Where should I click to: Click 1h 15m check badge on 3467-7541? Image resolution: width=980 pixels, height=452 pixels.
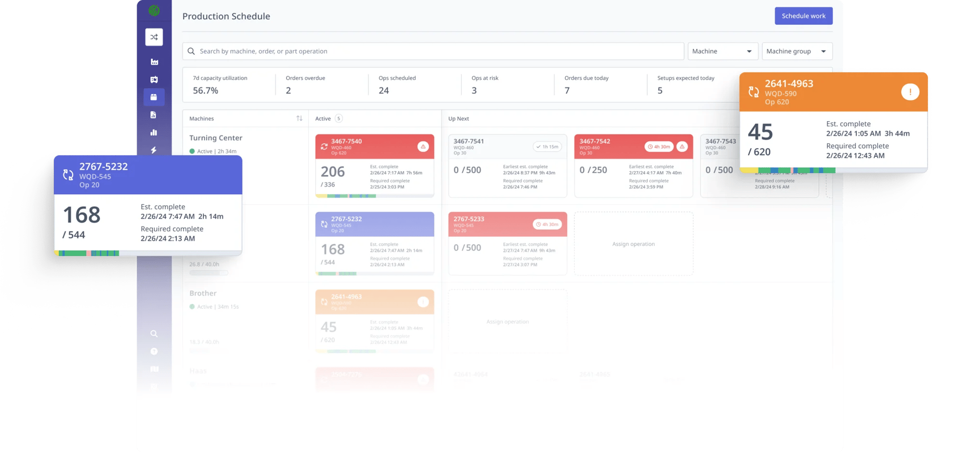click(547, 147)
